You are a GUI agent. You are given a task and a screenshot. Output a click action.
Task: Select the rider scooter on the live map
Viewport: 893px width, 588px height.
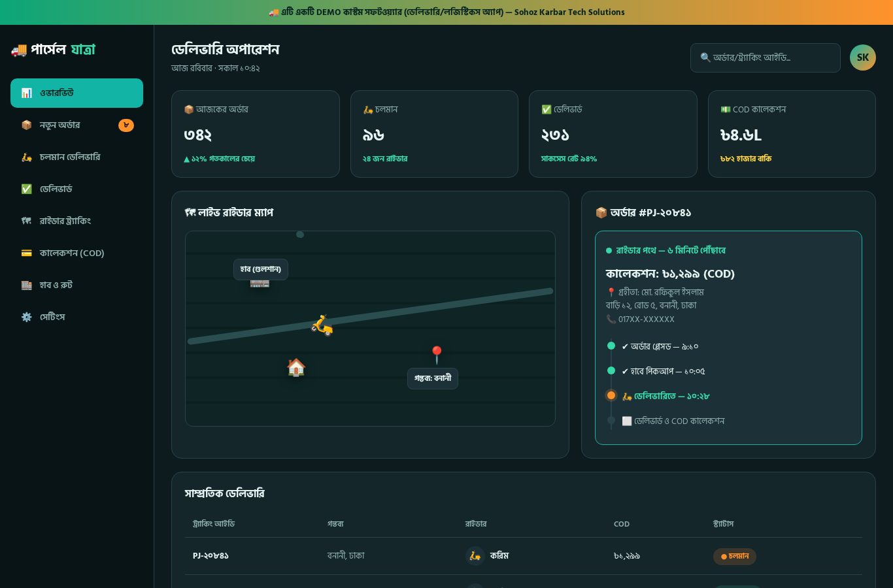(322, 325)
